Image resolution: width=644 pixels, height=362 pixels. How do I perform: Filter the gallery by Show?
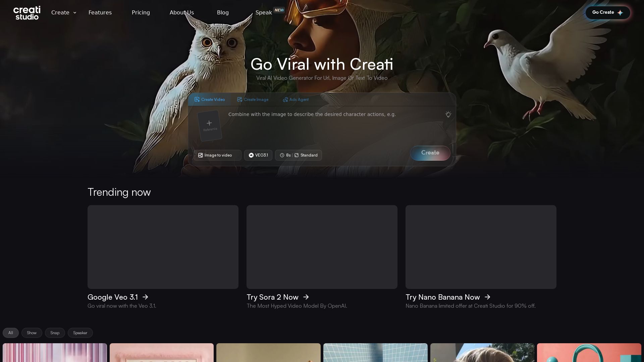tap(32, 333)
